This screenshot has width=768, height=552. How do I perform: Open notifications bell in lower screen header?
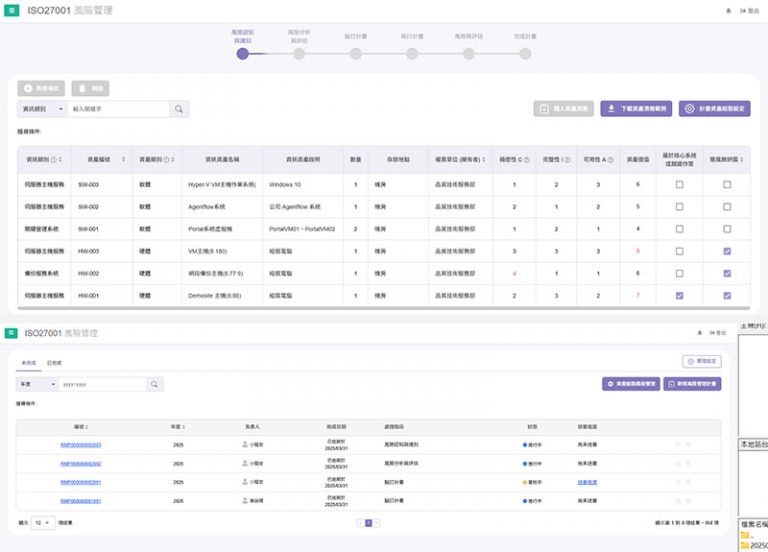point(699,333)
